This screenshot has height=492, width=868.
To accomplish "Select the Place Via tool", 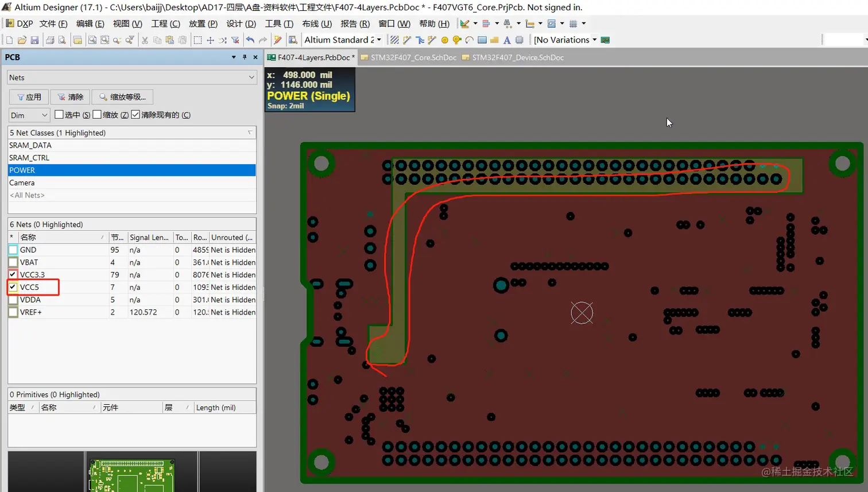I will coord(457,40).
